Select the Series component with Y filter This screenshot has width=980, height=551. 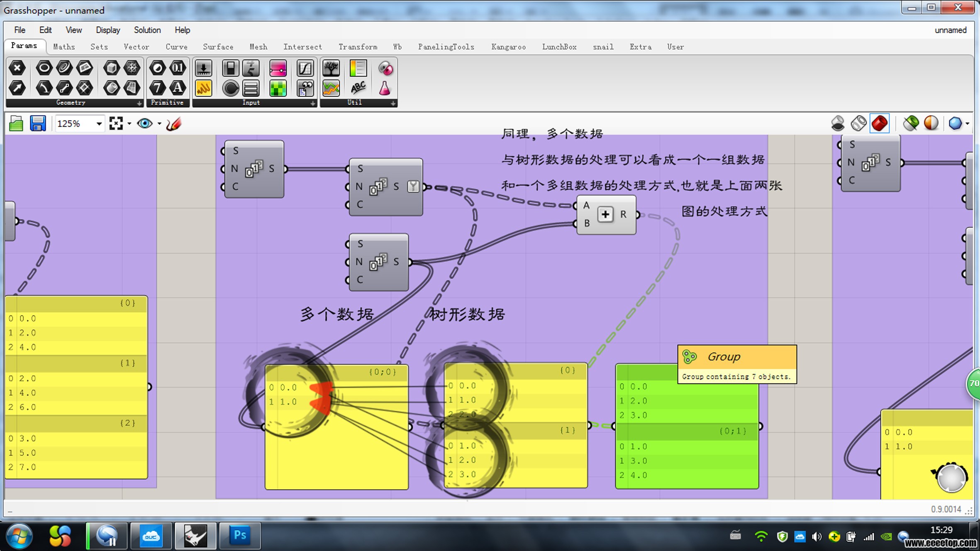pyautogui.click(x=386, y=187)
